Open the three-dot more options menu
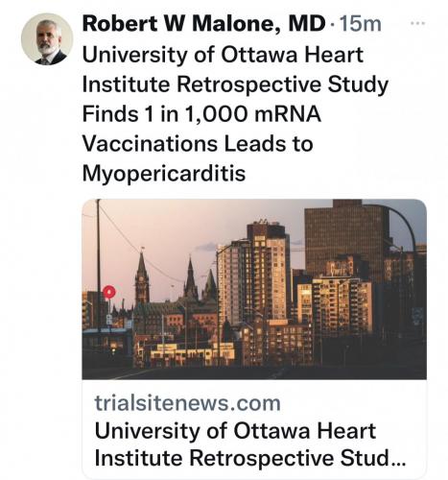Viewport: 448px width, 480px height. (418, 23)
